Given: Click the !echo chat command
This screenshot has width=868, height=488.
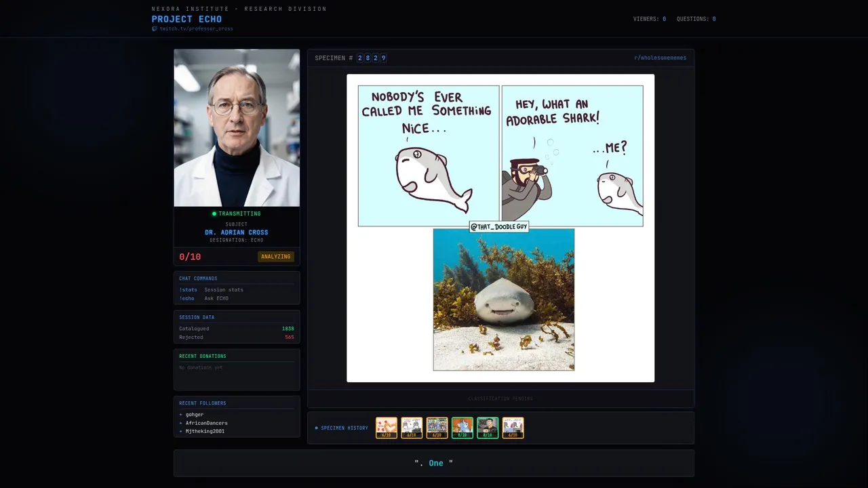Looking at the screenshot, I should pyautogui.click(x=186, y=298).
